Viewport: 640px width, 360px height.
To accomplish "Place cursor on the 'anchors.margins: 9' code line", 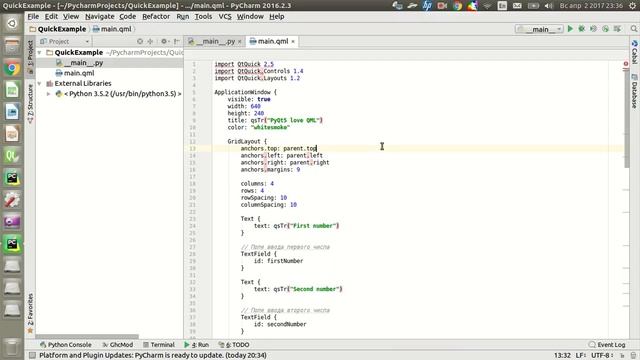I will coord(270,170).
